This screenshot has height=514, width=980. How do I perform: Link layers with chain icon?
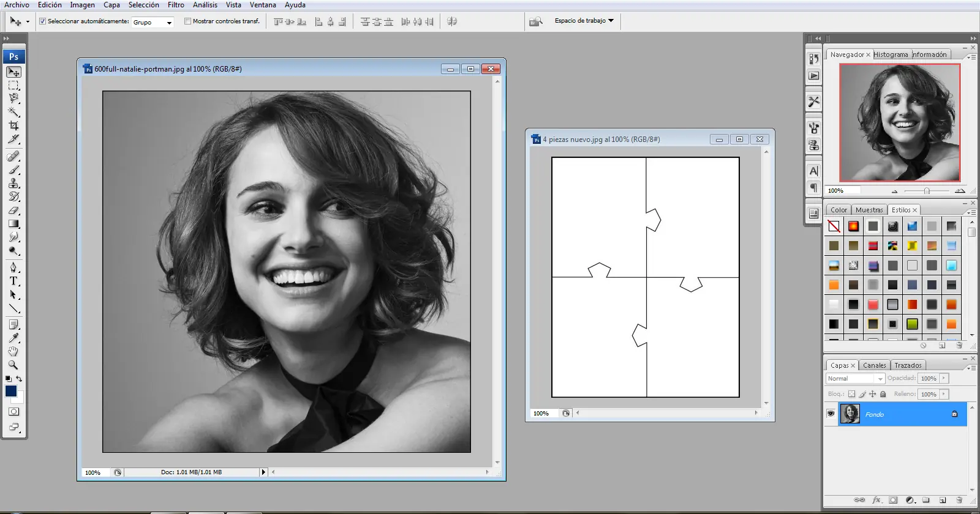click(859, 500)
